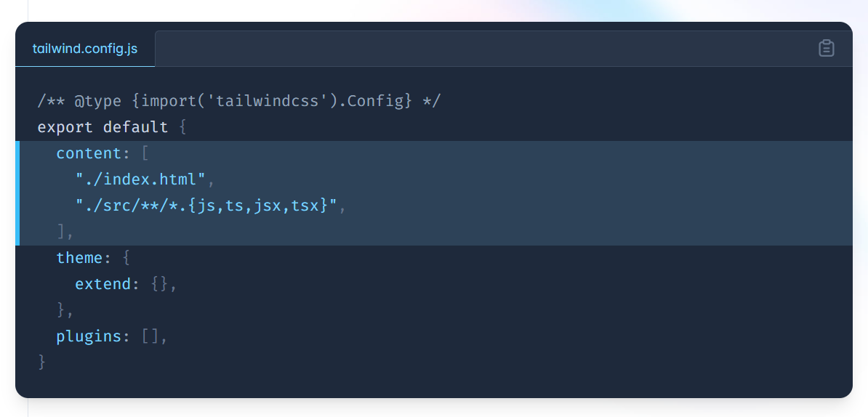The width and height of the screenshot is (868, 417).
Task: Click the final closing brace of the config
Action: [x=42, y=362]
